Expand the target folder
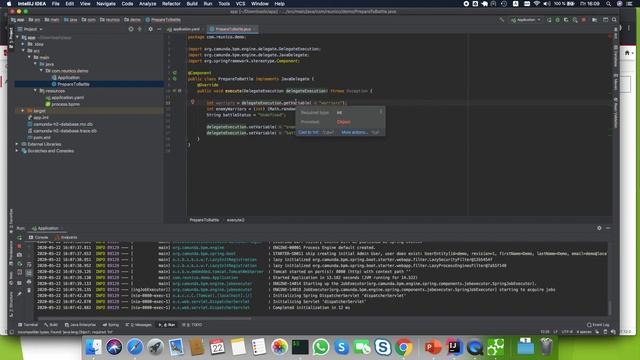This screenshot has width=640, height=360. (x=23, y=111)
